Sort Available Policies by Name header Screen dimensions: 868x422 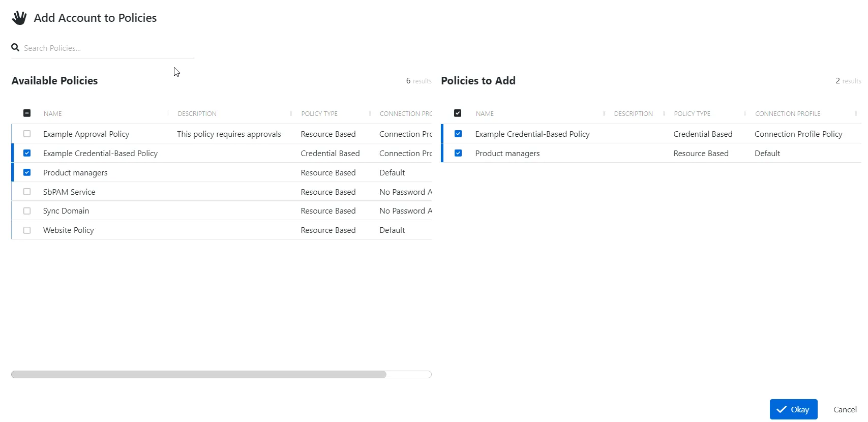coord(53,113)
